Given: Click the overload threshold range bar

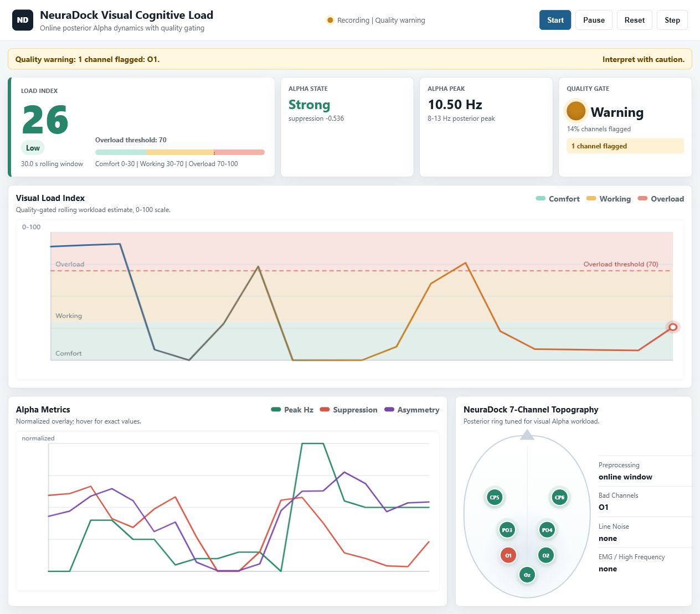Looking at the screenshot, I should 180,152.
